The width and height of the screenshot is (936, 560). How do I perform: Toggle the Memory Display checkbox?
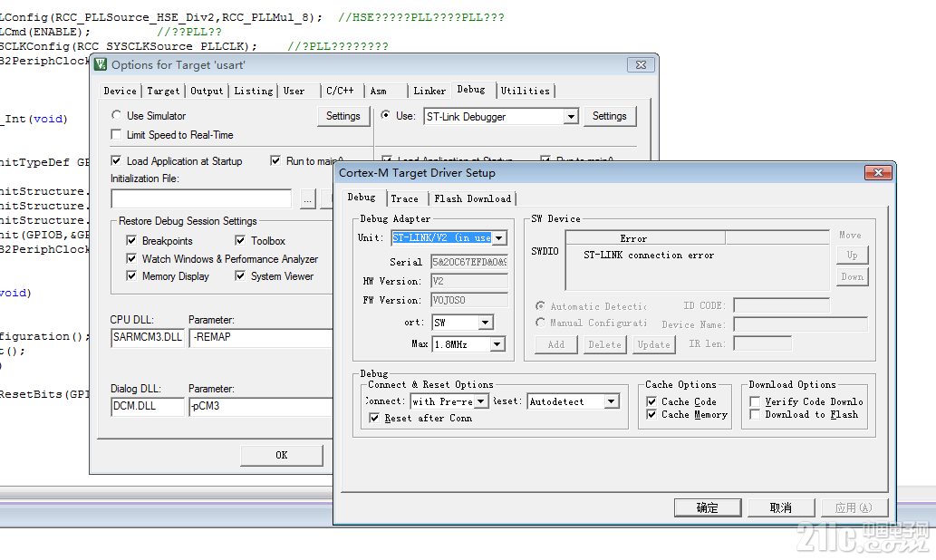point(131,275)
